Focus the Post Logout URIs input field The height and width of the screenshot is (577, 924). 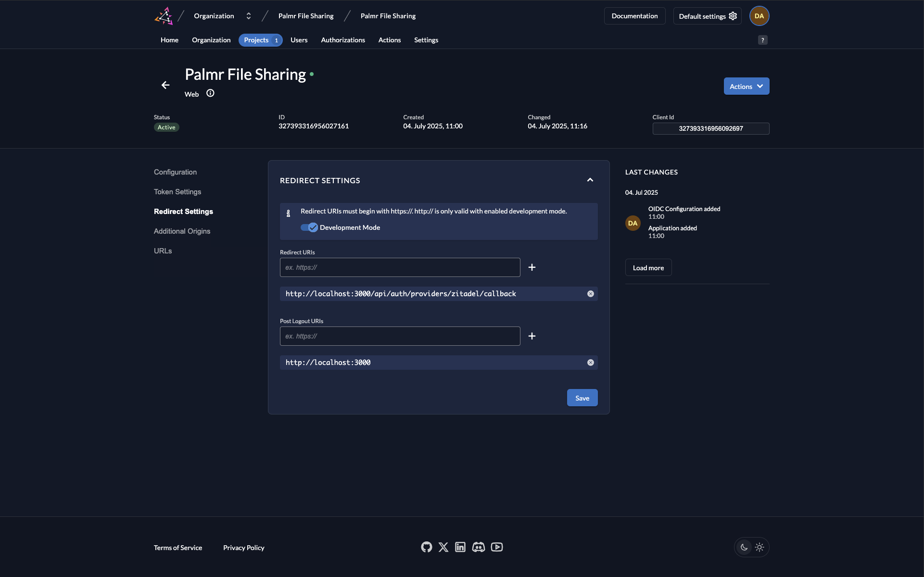[x=400, y=336]
